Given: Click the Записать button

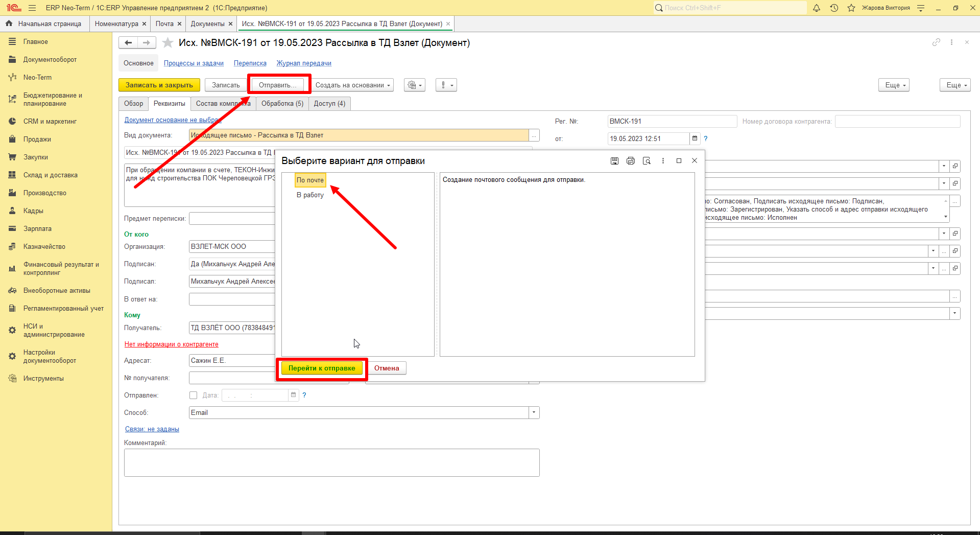Looking at the screenshot, I should pos(226,85).
